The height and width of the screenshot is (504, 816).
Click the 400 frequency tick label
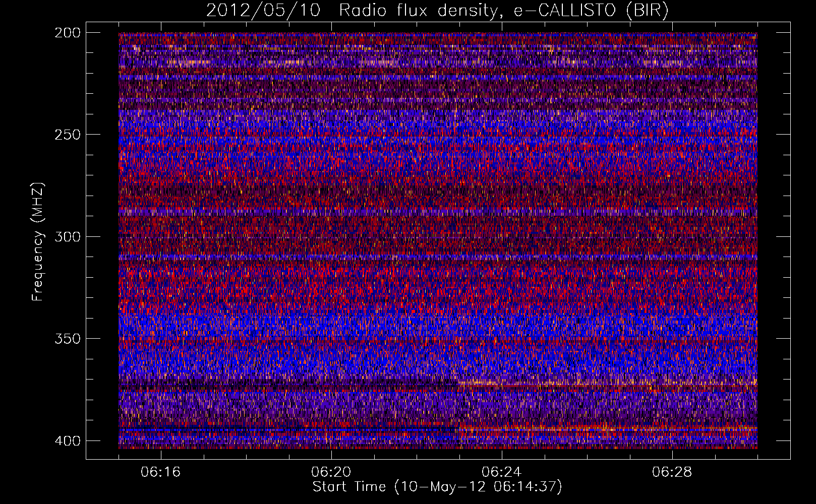tap(67, 440)
